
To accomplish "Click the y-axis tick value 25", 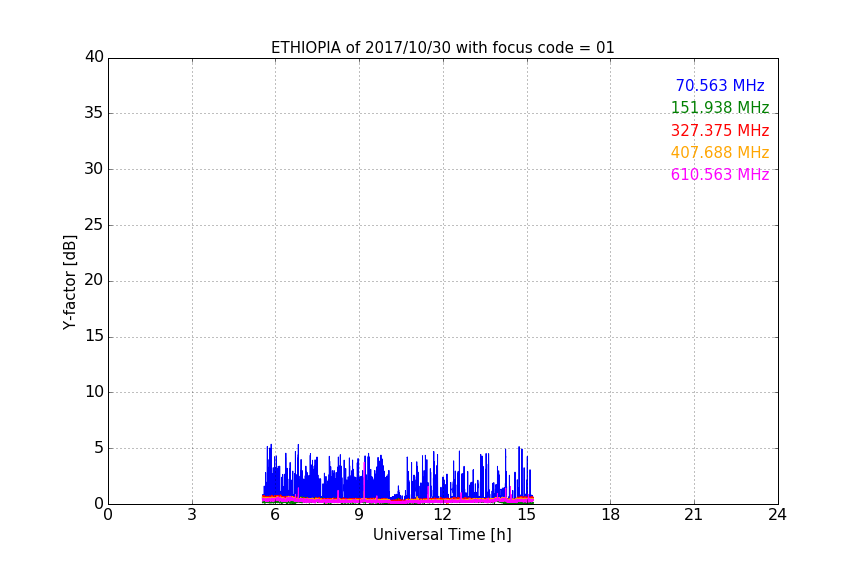I will (94, 225).
